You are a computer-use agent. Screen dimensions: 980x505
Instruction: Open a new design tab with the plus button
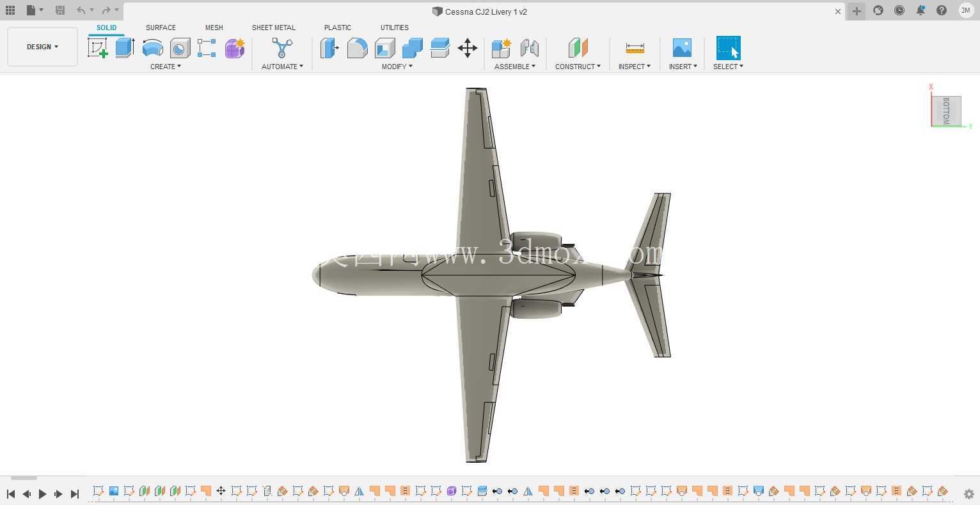coord(857,11)
